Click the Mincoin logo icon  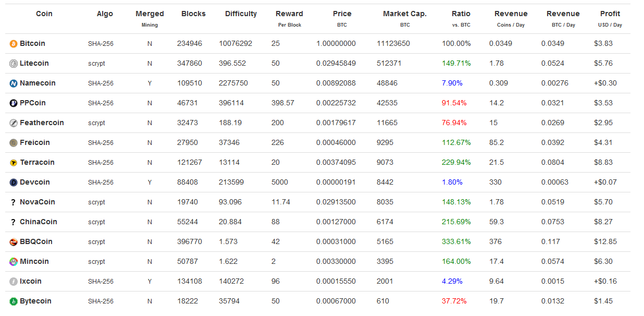point(14,262)
